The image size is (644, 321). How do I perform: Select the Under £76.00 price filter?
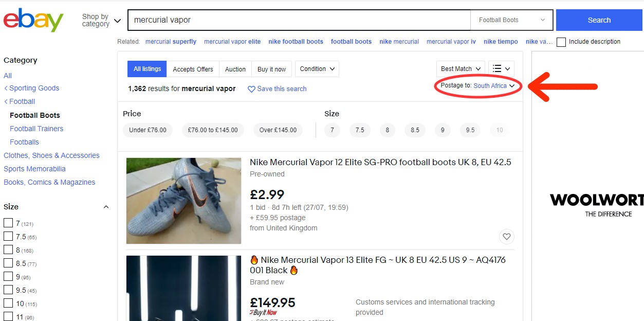tap(148, 130)
